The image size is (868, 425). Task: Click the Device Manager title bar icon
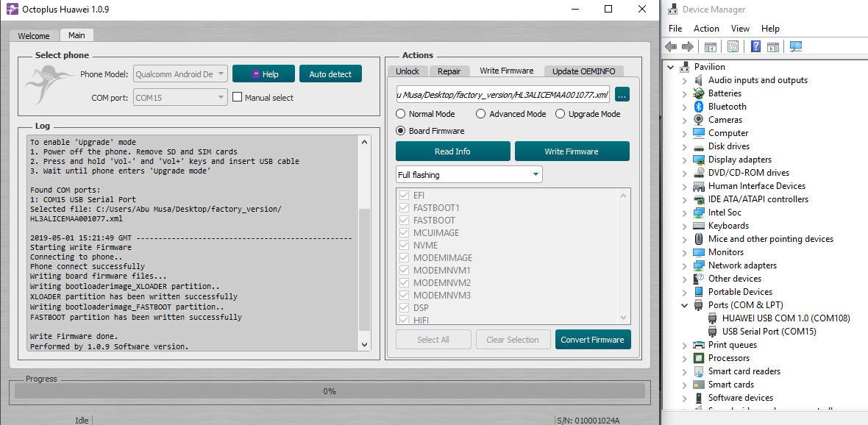pyautogui.click(x=672, y=10)
